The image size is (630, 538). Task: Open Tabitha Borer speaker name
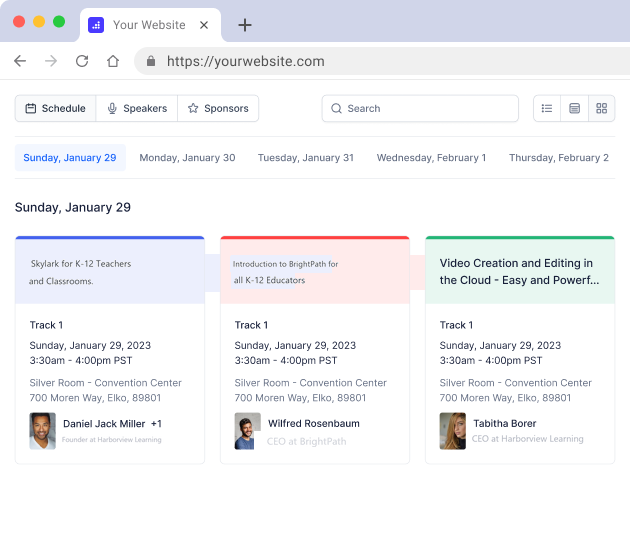pos(505,423)
